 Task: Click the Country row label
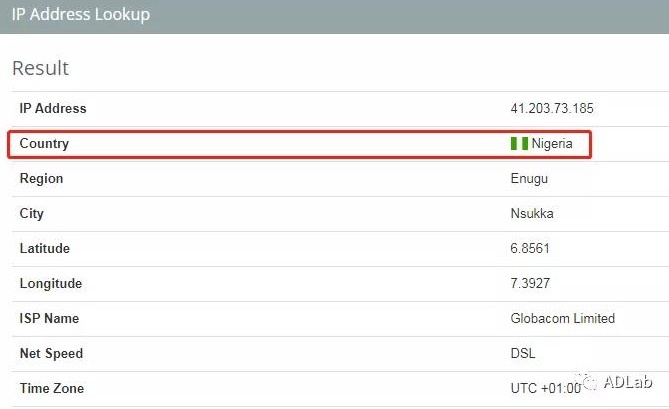click(x=44, y=143)
